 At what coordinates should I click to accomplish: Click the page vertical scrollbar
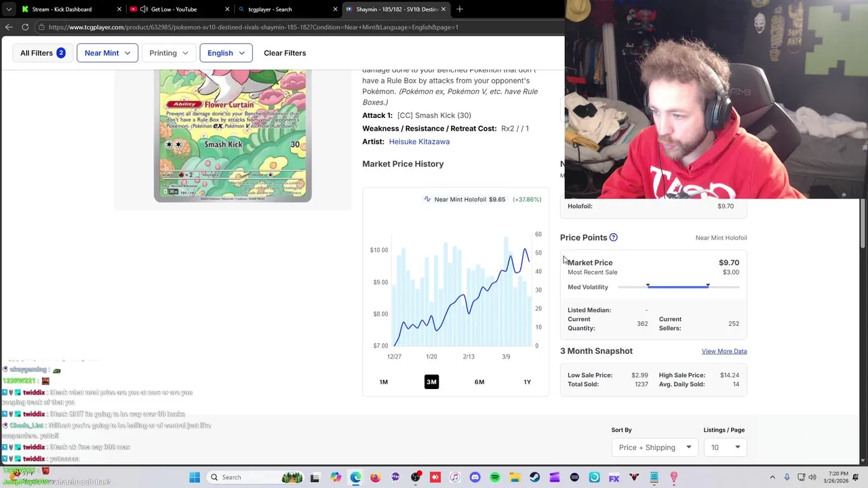pos(863,224)
